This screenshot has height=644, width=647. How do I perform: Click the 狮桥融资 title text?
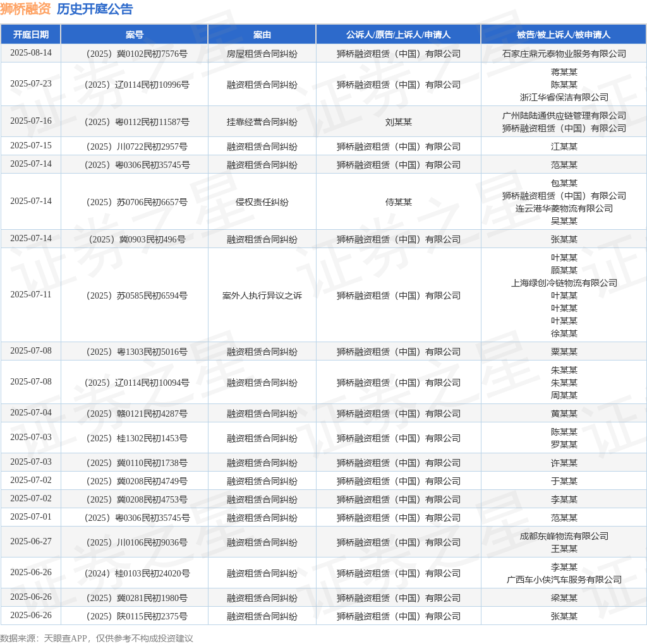(x=25, y=9)
